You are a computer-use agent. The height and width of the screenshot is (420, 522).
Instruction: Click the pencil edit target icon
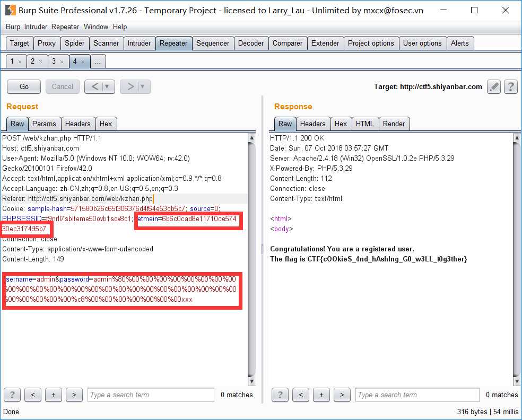pyautogui.click(x=494, y=87)
